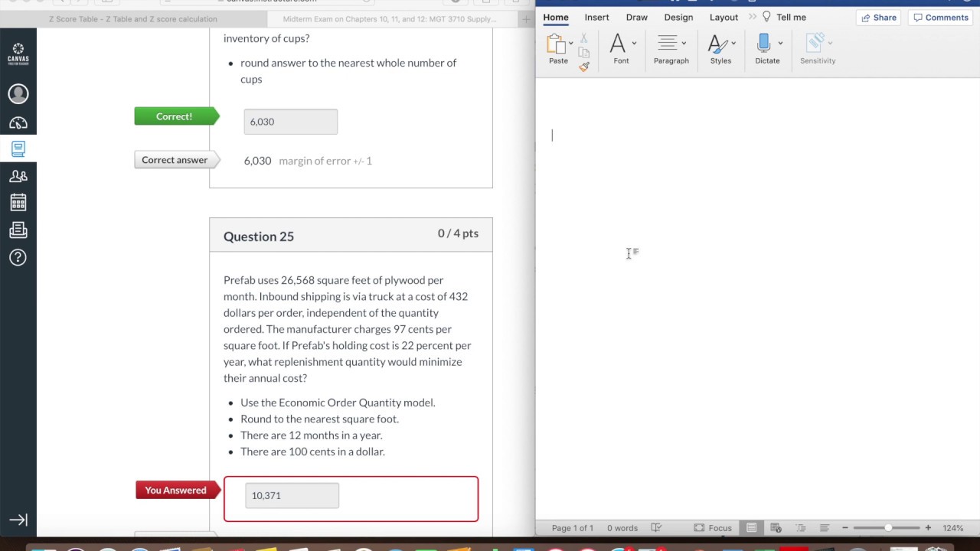This screenshot has width=980, height=551.
Task: Switch to Outline view icon
Action: click(x=801, y=528)
